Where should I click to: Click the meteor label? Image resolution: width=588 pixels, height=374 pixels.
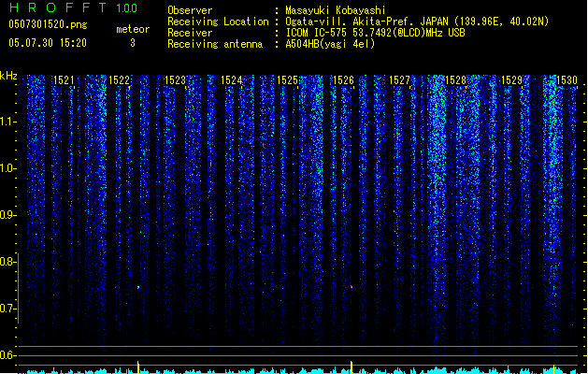(133, 29)
